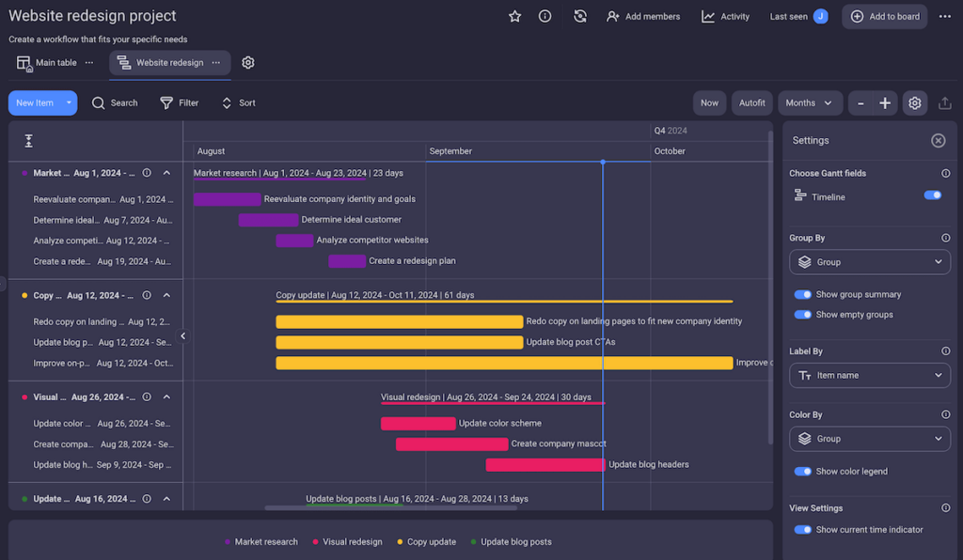Switch to the Main table tab
This screenshot has height=560, width=963.
(47, 63)
